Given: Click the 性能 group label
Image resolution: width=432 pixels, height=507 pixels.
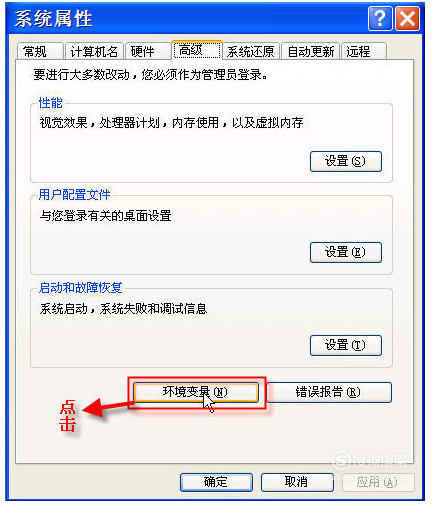Looking at the screenshot, I should coord(50,103).
